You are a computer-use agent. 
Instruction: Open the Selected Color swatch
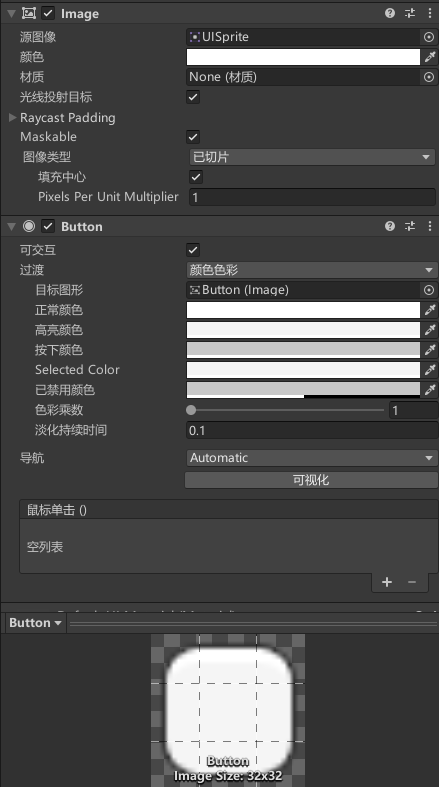pyautogui.click(x=303, y=370)
